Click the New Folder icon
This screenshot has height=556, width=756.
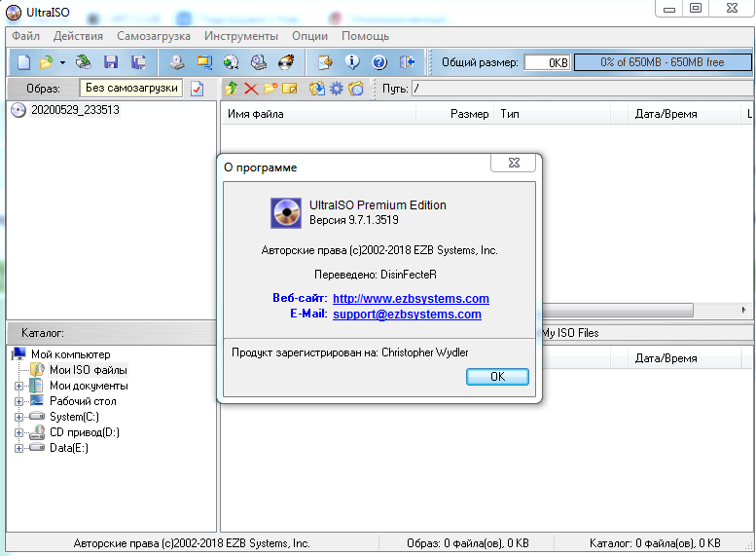pyautogui.click(x=270, y=89)
